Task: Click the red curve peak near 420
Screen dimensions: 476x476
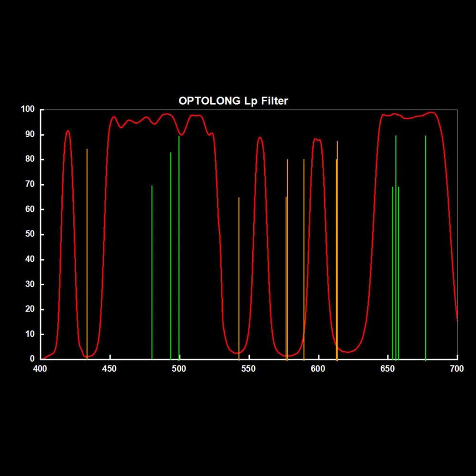Action: pos(68,131)
